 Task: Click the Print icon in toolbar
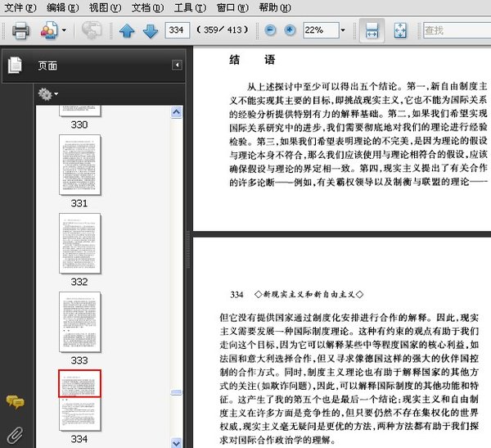[x=20, y=31]
